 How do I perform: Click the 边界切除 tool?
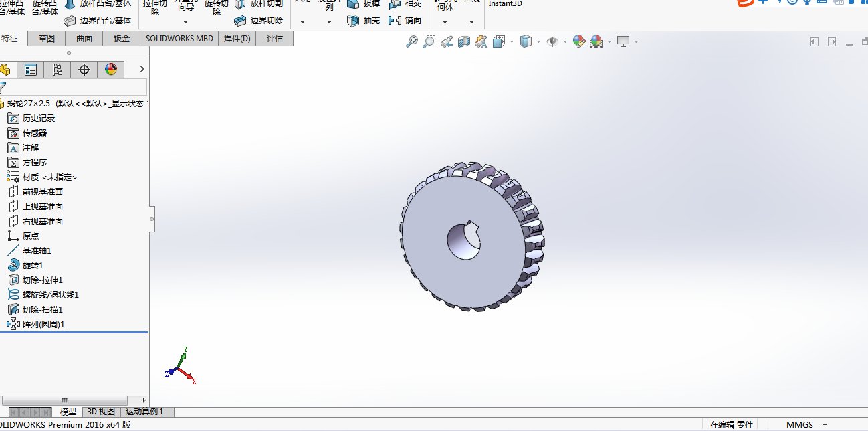coord(259,21)
